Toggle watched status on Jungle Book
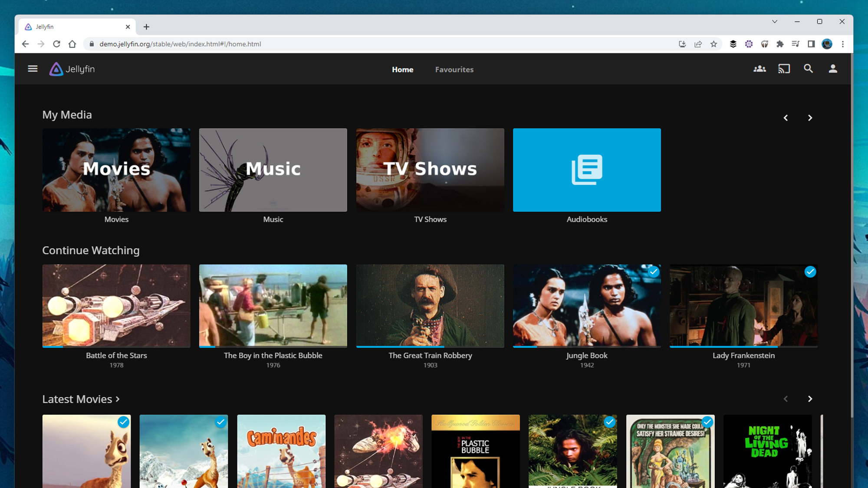Screen dimensions: 868x488 [x=654, y=272]
